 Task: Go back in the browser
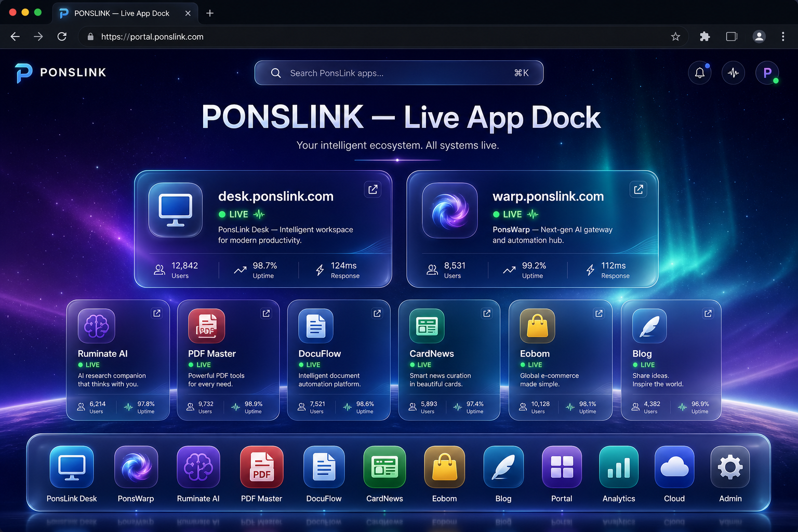[15, 36]
